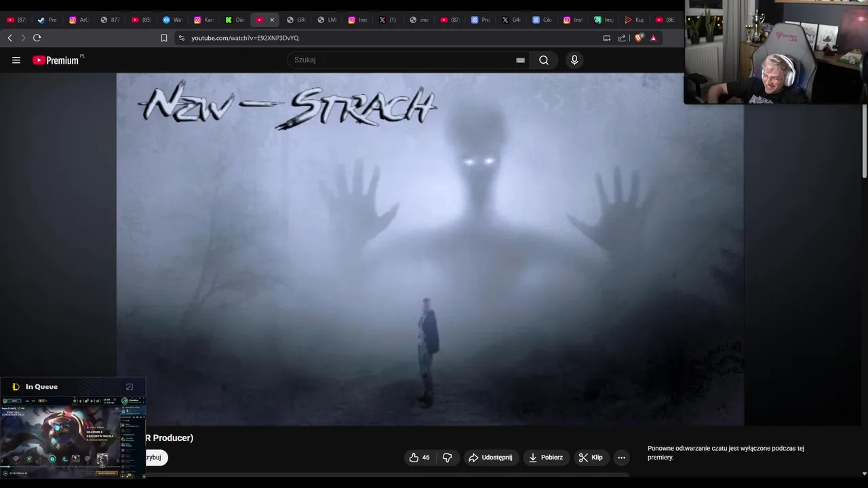Image resolution: width=868 pixels, height=488 pixels.
Task: Open the Brave Rewards triangle icon
Action: coord(653,38)
